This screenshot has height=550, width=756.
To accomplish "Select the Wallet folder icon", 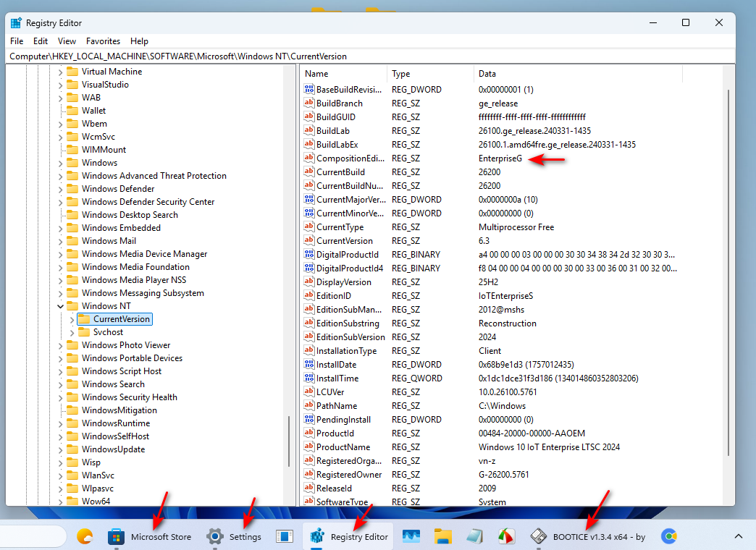I will point(72,111).
